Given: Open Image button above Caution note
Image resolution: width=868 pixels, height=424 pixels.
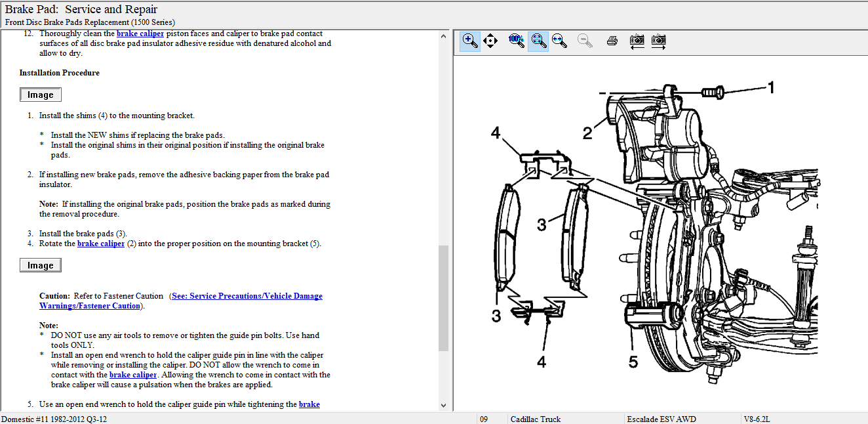Looking at the screenshot, I should coord(41,265).
